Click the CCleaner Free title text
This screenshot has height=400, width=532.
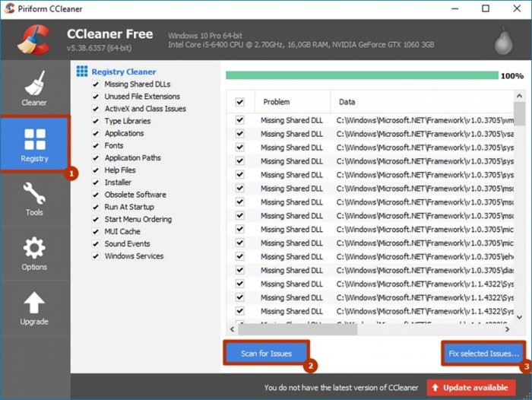pyautogui.click(x=109, y=34)
